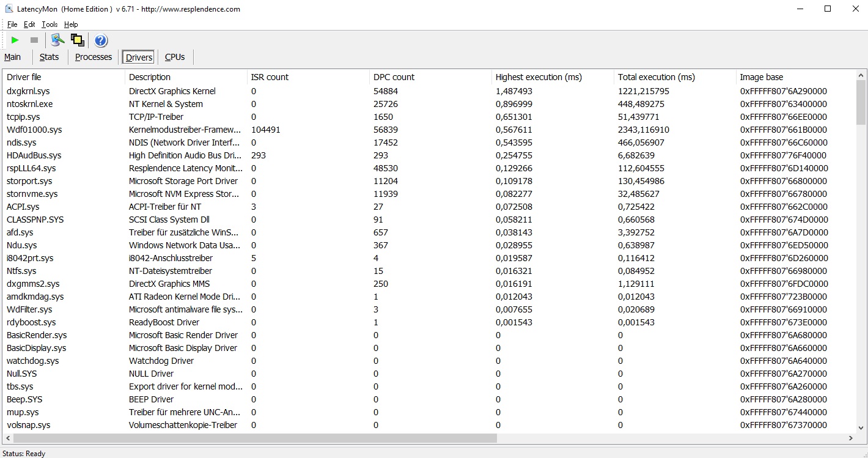The height and width of the screenshot is (458, 868).
Task: Select the HDAudBus.sys driver row
Action: pyautogui.click(x=429, y=155)
